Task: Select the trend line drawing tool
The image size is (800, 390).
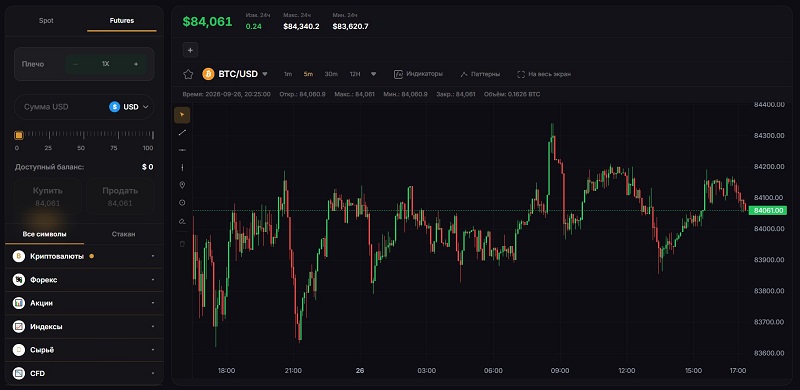Action: (x=182, y=133)
